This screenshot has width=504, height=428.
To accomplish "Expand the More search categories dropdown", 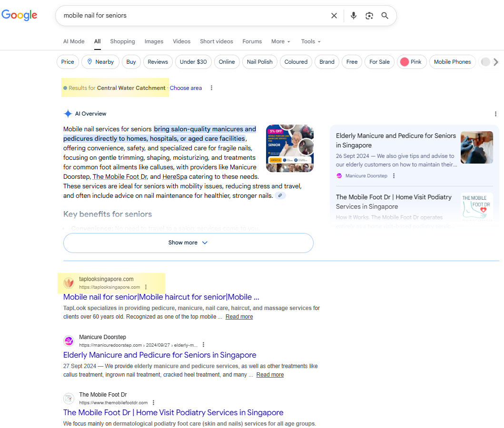I will [280, 41].
